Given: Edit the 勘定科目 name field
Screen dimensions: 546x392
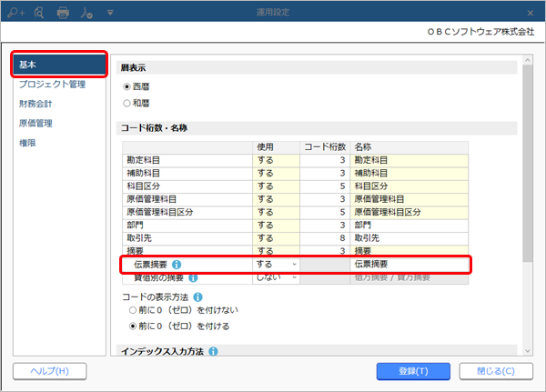Looking at the screenshot, I should [x=409, y=160].
